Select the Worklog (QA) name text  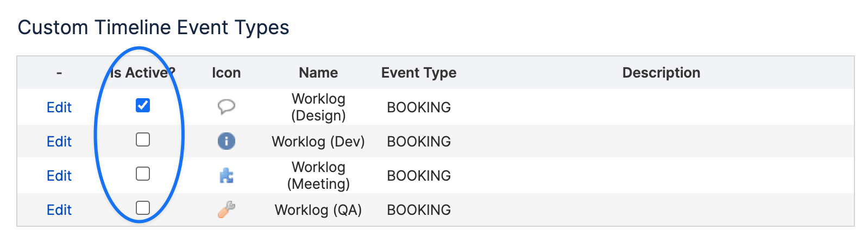(x=318, y=209)
